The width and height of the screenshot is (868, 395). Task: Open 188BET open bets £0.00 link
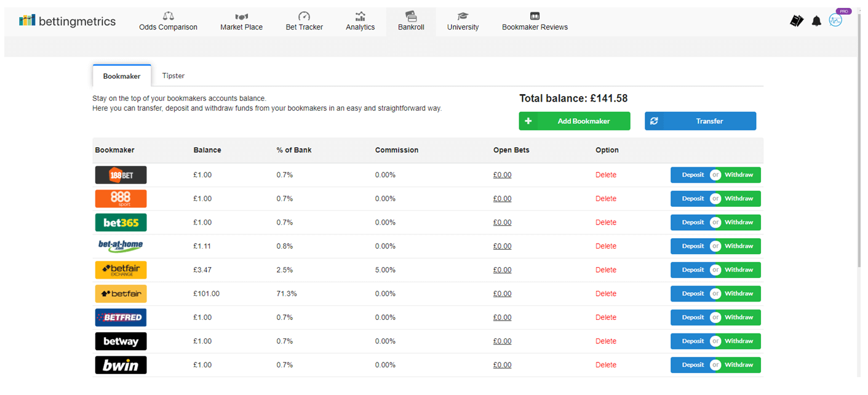(502, 175)
